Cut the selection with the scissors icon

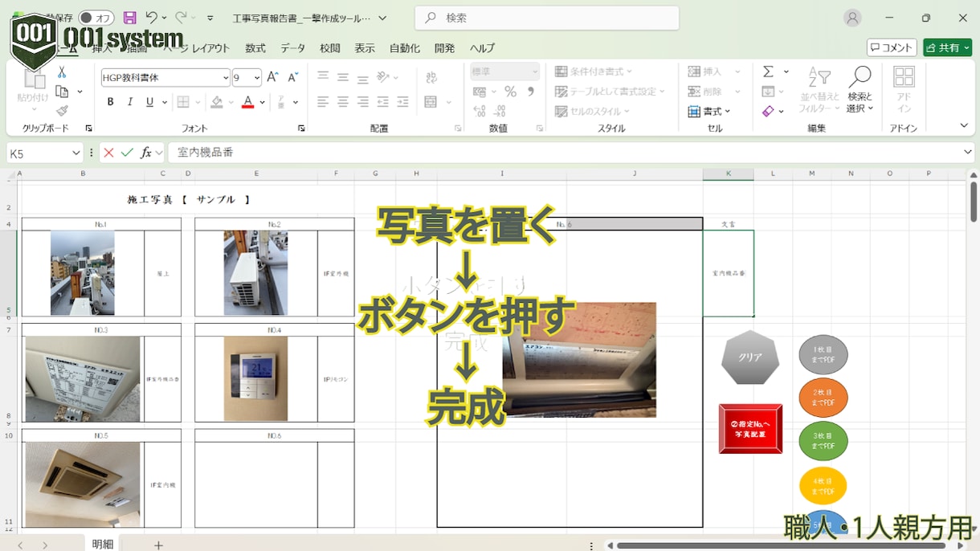62,73
